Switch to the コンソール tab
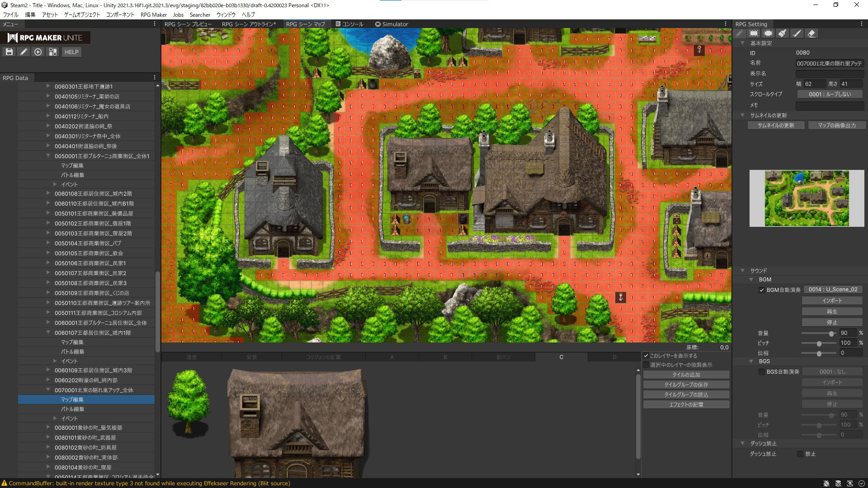 349,24
